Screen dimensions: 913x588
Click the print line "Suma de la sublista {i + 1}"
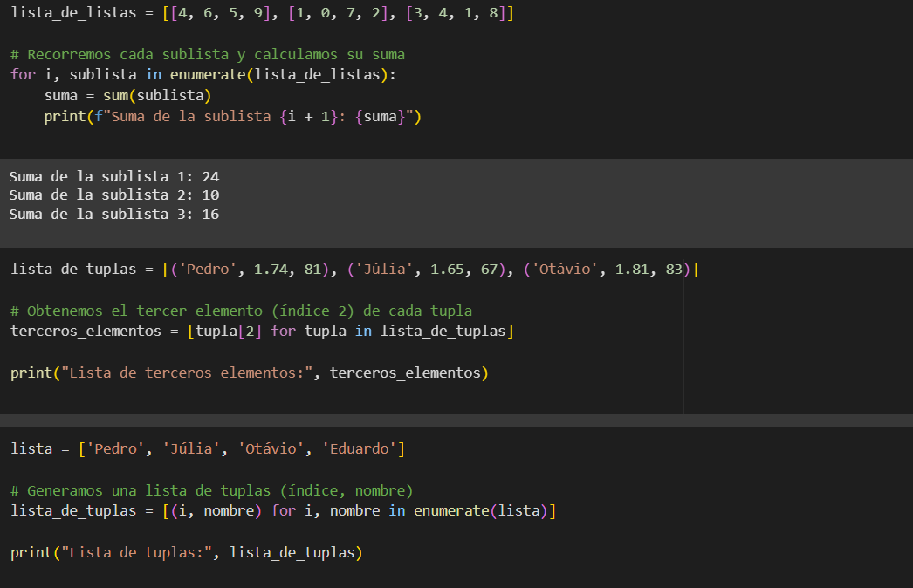pyautogui.click(x=232, y=117)
